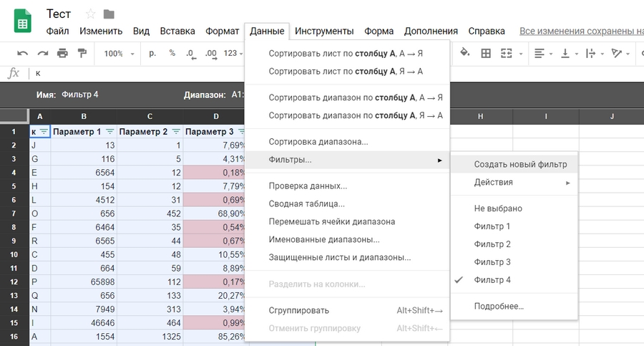Click the print icon
The height and width of the screenshot is (346, 644).
pyautogui.click(x=62, y=53)
